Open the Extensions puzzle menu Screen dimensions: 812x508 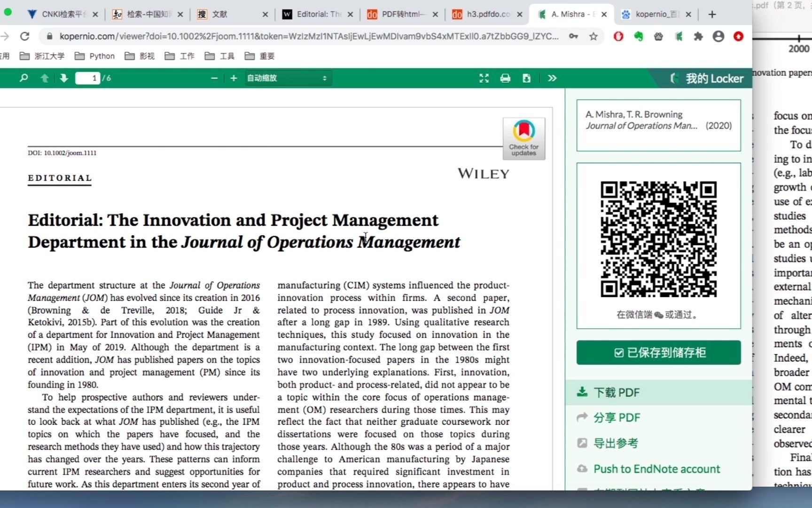click(698, 36)
